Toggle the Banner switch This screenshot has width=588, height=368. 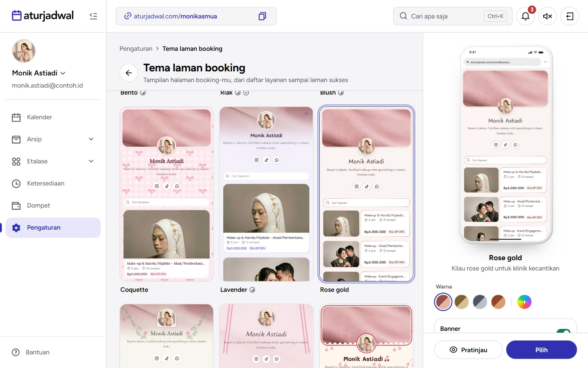(563, 331)
